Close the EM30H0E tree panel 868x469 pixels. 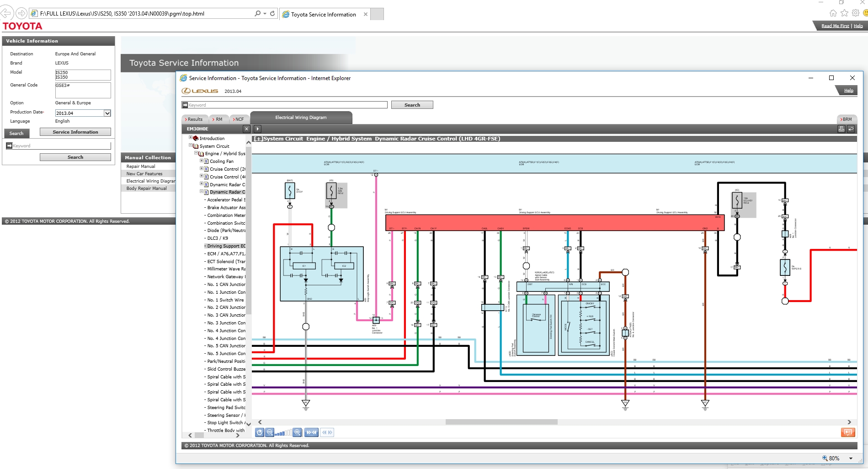pos(246,129)
